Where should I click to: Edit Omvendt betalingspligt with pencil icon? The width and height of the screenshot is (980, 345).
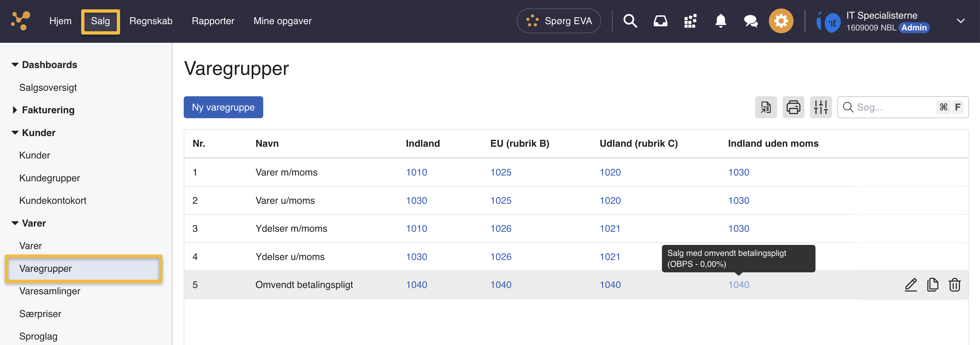911,284
